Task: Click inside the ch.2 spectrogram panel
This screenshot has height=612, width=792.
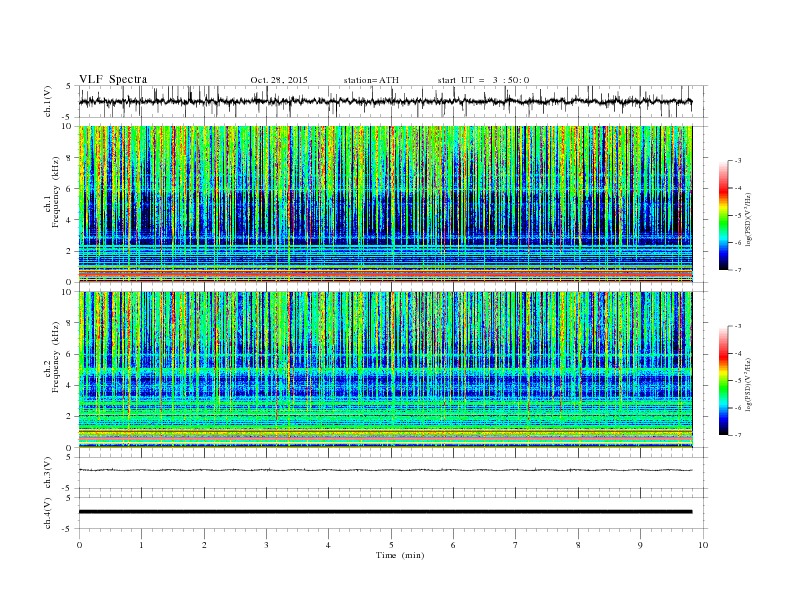Action: click(385, 370)
